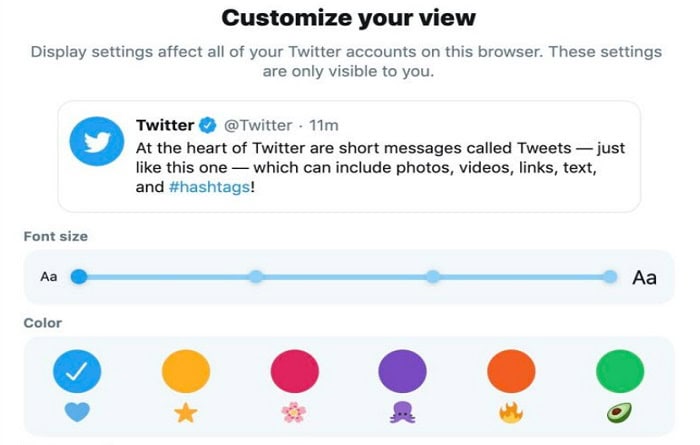
Task: Set font size to third slider stop
Action: 433,277
